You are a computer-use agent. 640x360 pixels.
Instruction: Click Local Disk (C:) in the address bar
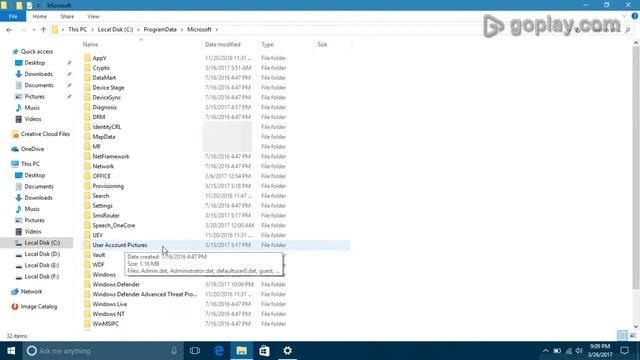pyautogui.click(x=115, y=29)
